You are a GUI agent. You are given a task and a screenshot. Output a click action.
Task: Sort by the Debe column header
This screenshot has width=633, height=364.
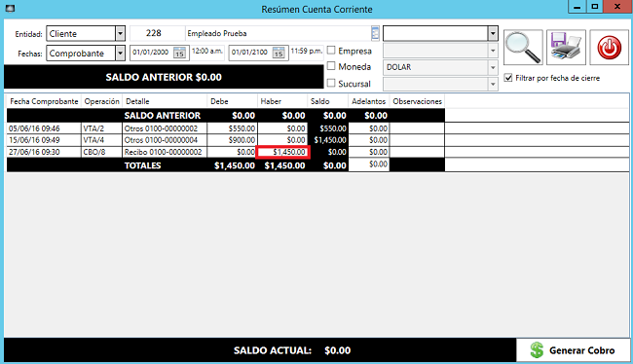click(x=232, y=101)
